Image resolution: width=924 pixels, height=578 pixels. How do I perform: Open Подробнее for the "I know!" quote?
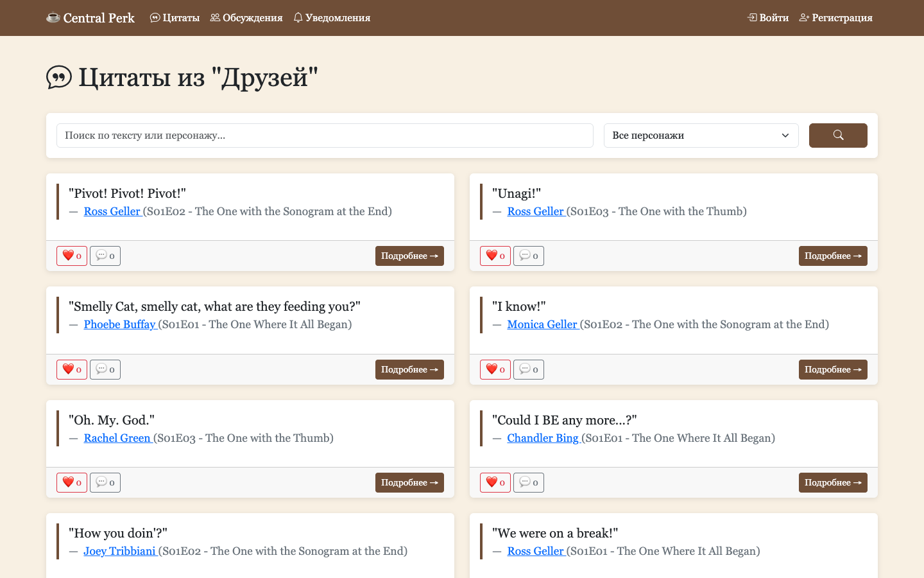833,369
